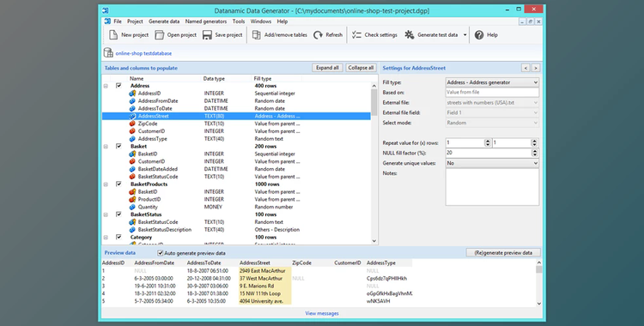This screenshot has width=644, height=326.
Task: Toggle Auto generate preview data checkbox
Action: click(x=161, y=253)
